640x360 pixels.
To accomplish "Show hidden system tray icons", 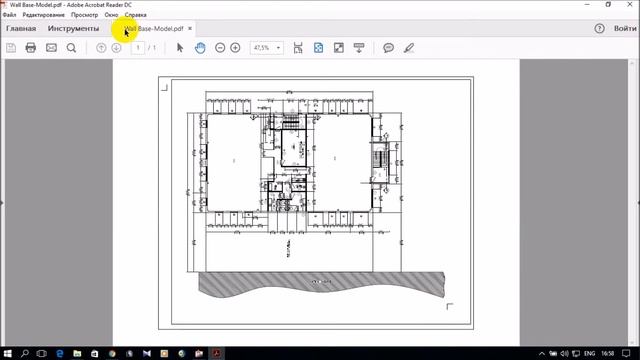I will [x=542, y=353].
